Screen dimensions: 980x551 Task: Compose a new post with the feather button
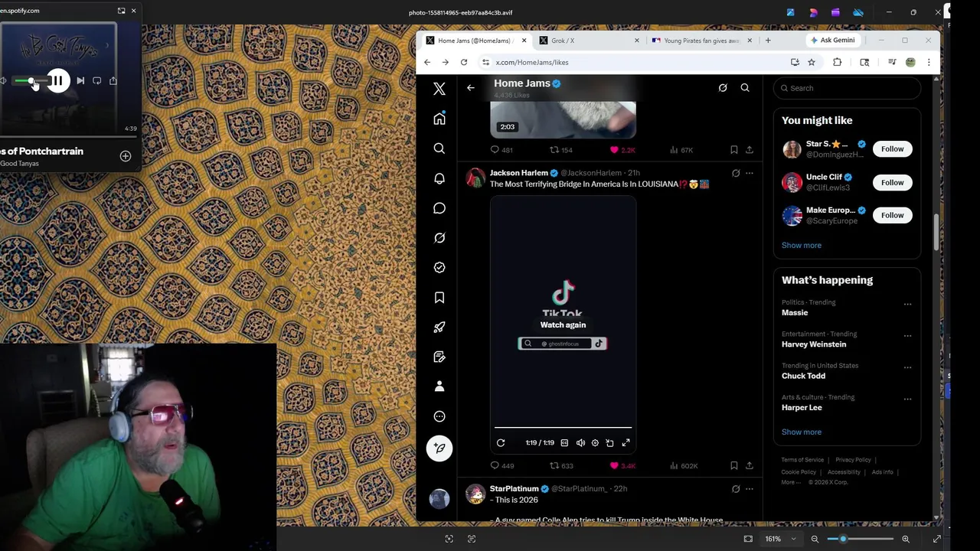click(x=439, y=448)
